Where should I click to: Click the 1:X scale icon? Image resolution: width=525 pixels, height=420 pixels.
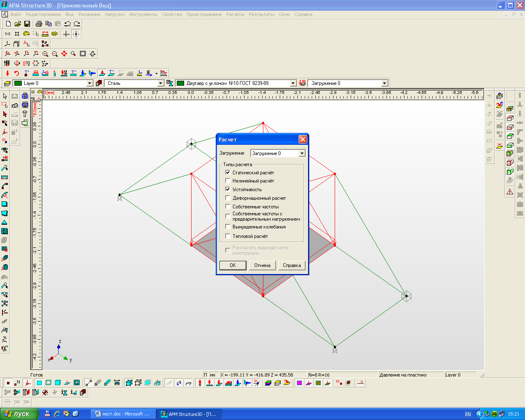point(7,34)
